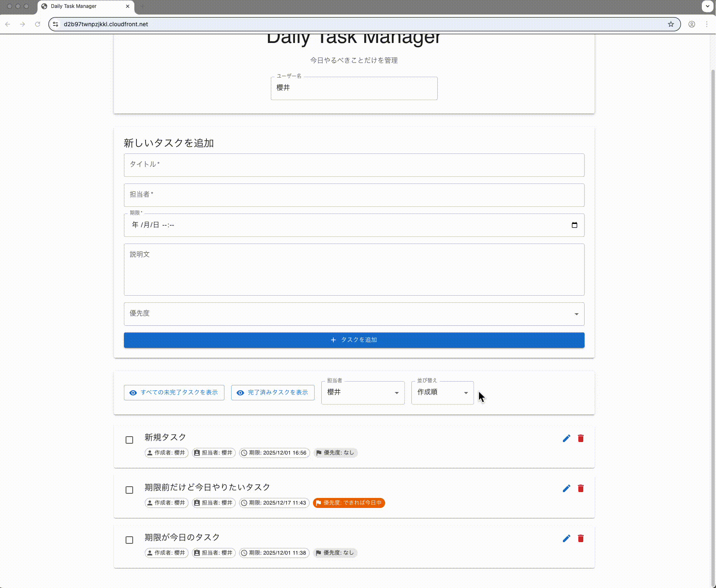Image resolution: width=716 pixels, height=588 pixels.
Task: Expand the 優先度 dropdown
Action: (x=354, y=314)
